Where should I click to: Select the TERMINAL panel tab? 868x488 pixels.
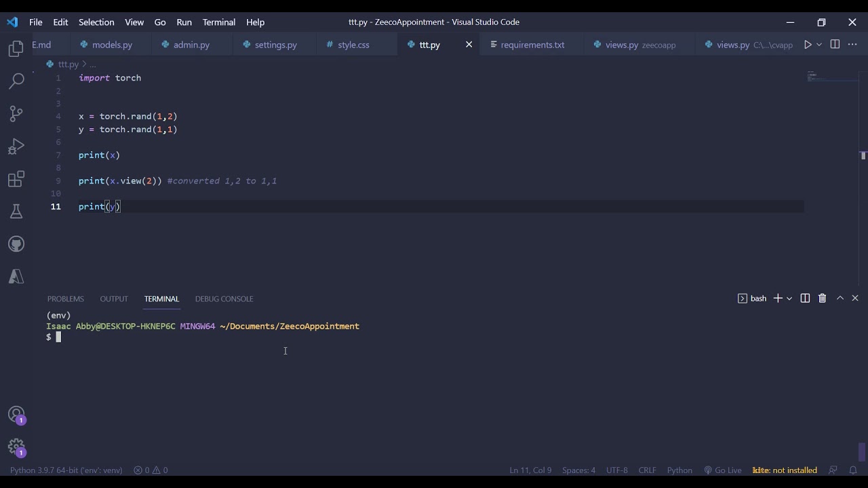tap(161, 299)
